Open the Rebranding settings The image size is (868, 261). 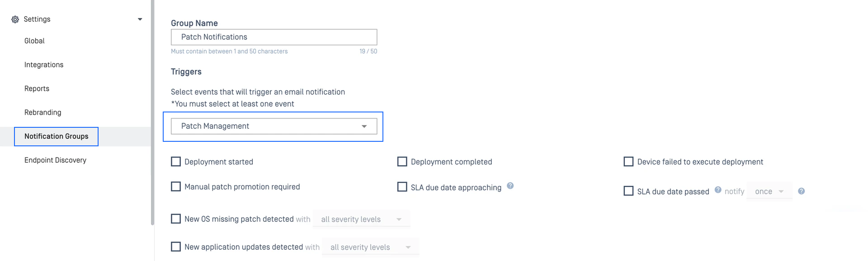click(43, 112)
